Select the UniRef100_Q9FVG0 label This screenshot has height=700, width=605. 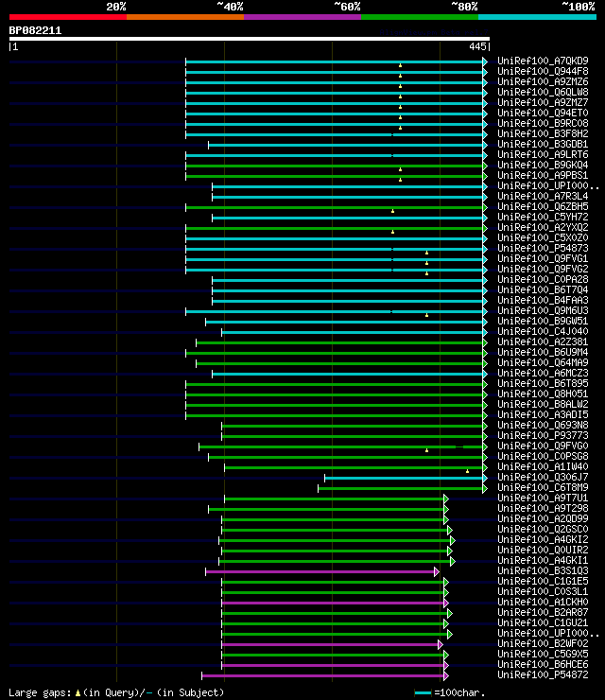[543, 446]
